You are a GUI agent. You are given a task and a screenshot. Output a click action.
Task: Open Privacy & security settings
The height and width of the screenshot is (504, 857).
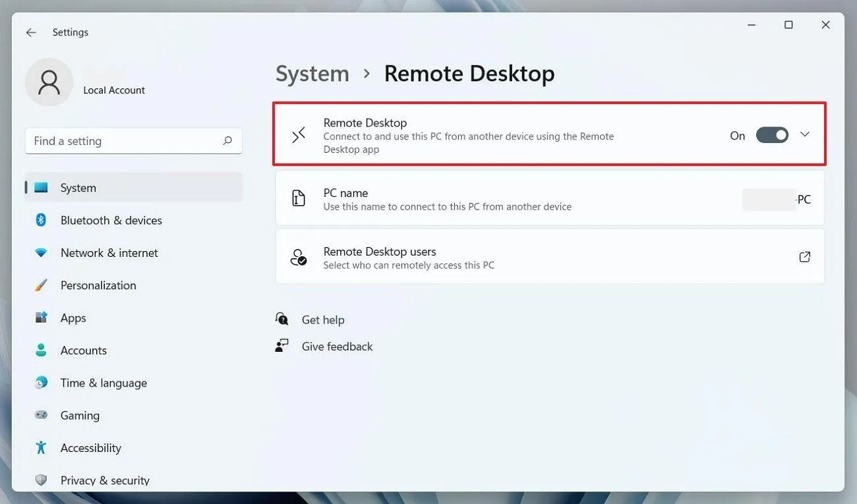(134, 480)
